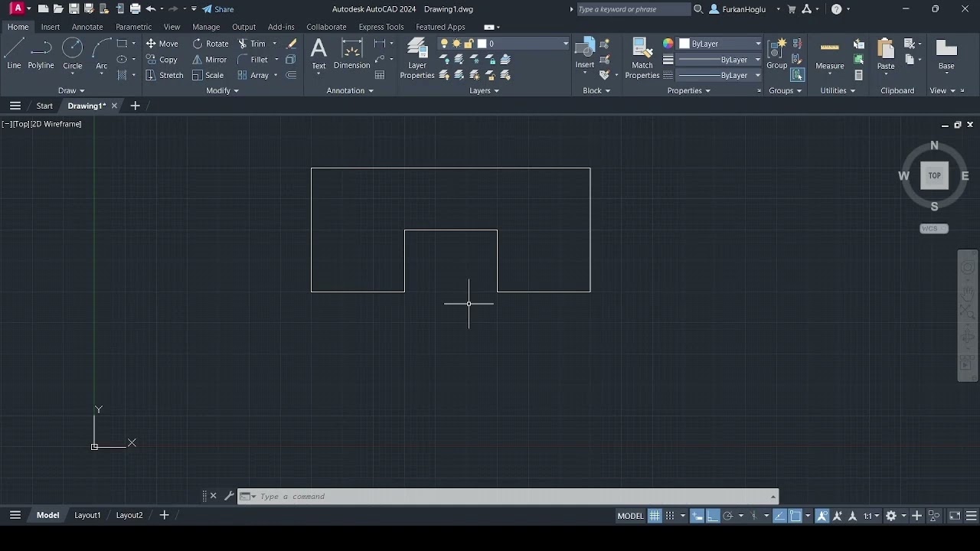Select the Erase tool in Modify panel
The height and width of the screenshot is (551, 980).
291,44
